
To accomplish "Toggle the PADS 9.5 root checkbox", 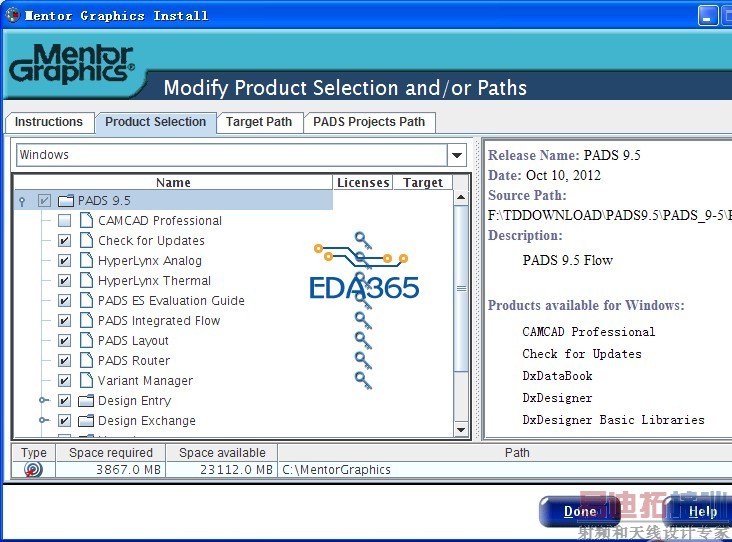I will (44, 201).
